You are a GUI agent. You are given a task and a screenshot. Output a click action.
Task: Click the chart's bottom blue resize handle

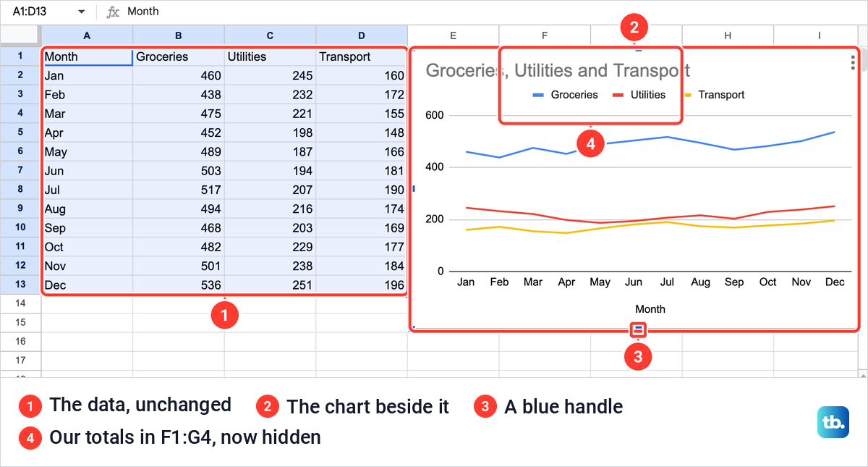638,329
